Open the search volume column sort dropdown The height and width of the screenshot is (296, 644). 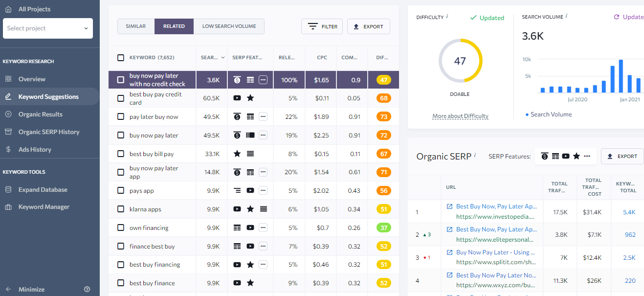(x=222, y=57)
